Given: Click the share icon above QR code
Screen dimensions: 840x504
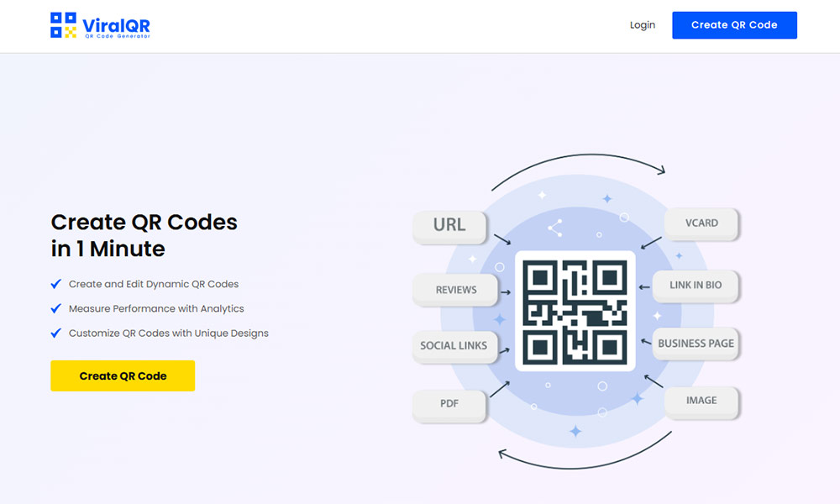Looking at the screenshot, I should pos(554,228).
